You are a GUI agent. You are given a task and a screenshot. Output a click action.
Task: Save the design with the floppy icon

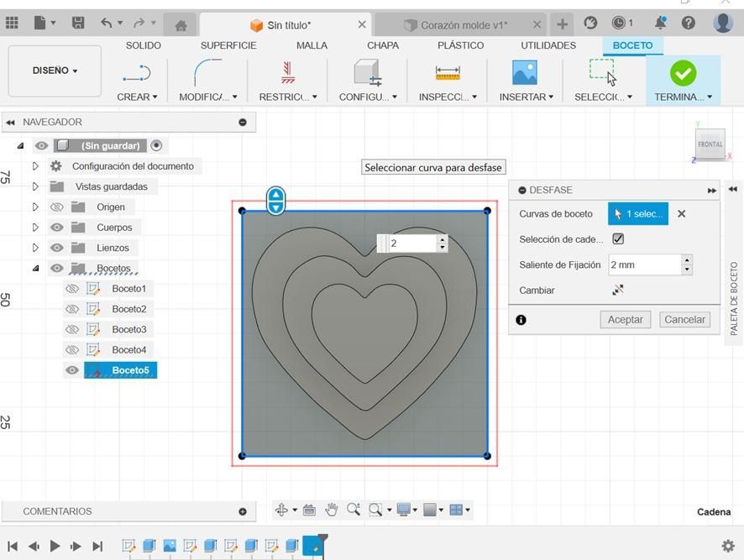(78, 23)
